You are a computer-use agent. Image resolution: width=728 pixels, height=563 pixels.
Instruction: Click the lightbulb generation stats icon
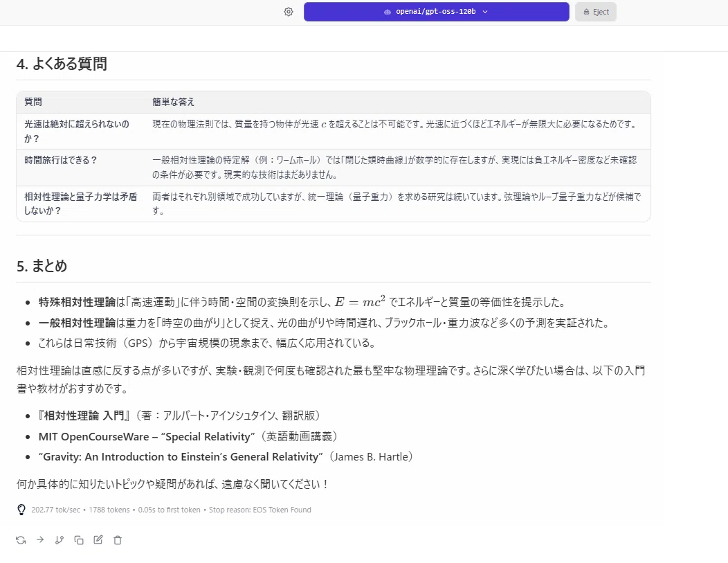[21, 510]
